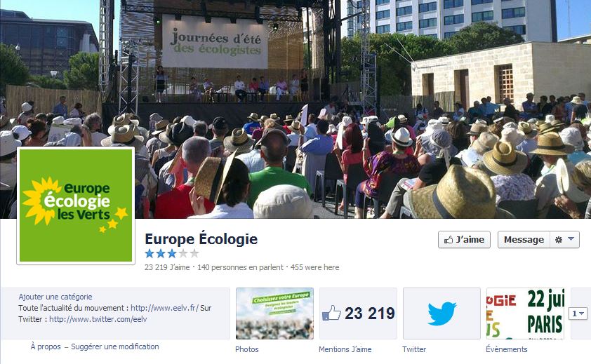
Task: Click the J'aime thumbs-up button
Action: (x=464, y=240)
